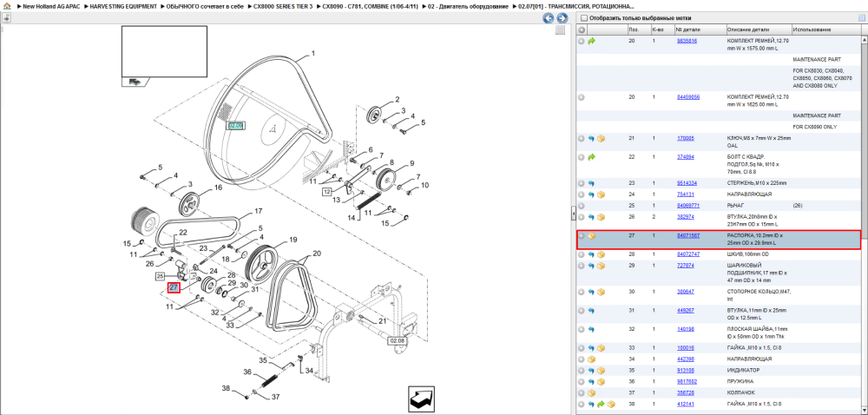Click package box icon in row 37 КОЛПАЧОК
Screen dimensions: 868x415
pyautogui.click(x=591, y=393)
